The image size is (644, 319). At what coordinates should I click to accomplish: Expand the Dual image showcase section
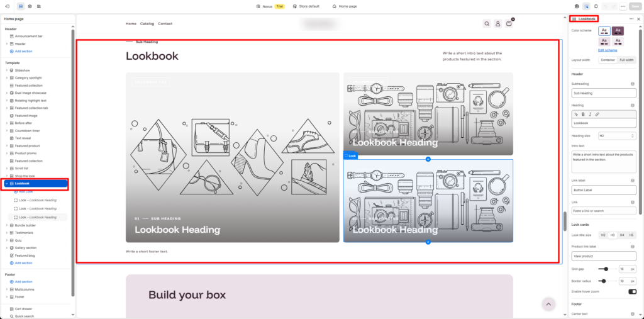6,93
